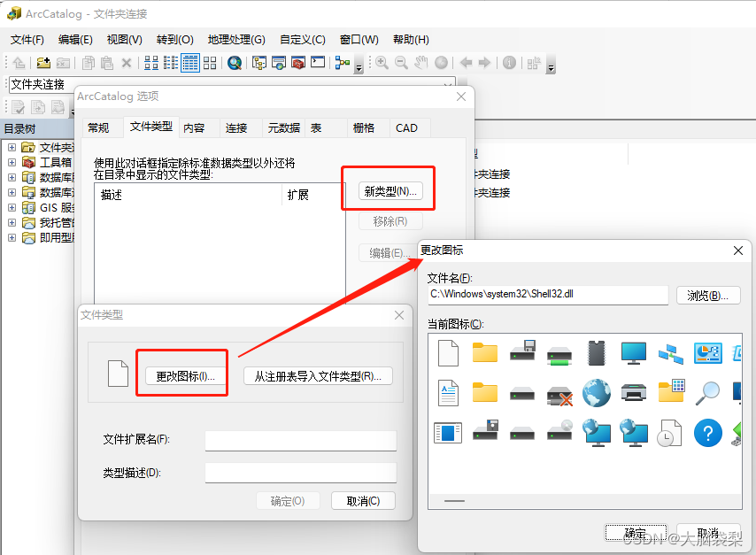Expand the 即用型 tree node

(12, 238)
